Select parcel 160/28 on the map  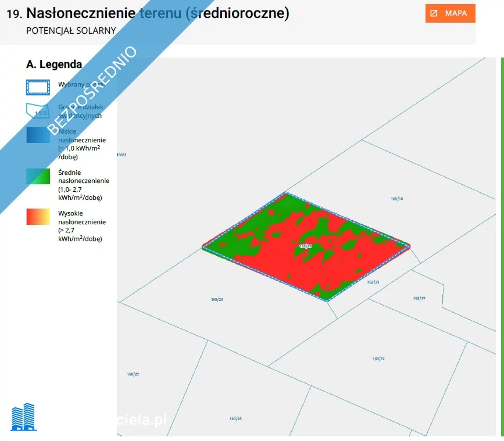[x=235, y=418]
